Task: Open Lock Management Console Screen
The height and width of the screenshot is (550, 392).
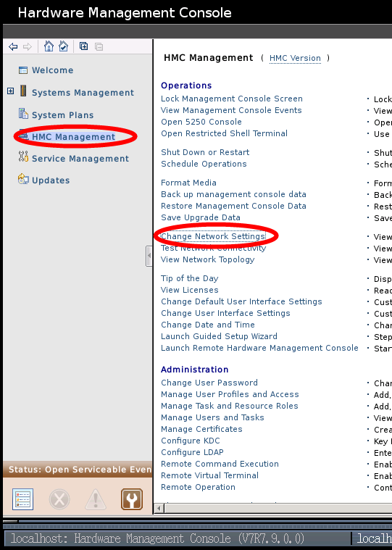Action: (232, 99)
